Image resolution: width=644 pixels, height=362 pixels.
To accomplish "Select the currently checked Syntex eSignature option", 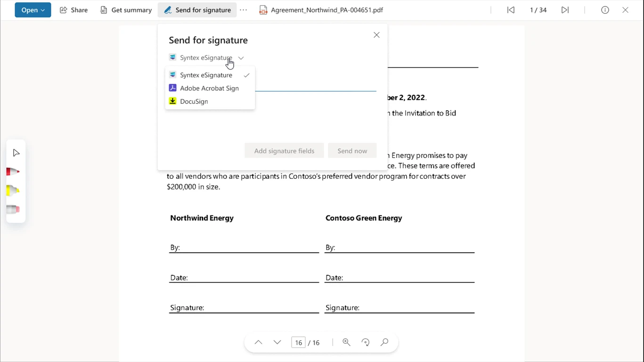I will click(x=206, y=75).
